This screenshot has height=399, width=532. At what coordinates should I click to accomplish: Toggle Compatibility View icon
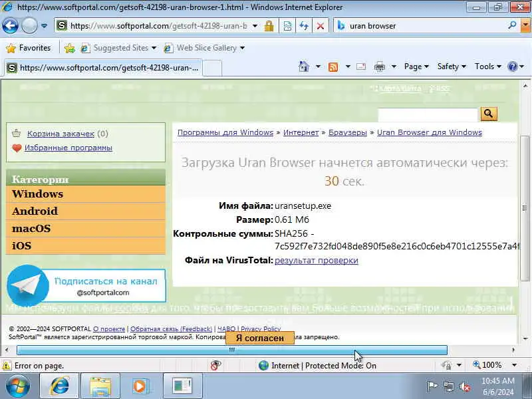pyautogui.click(x=287, y=26)
